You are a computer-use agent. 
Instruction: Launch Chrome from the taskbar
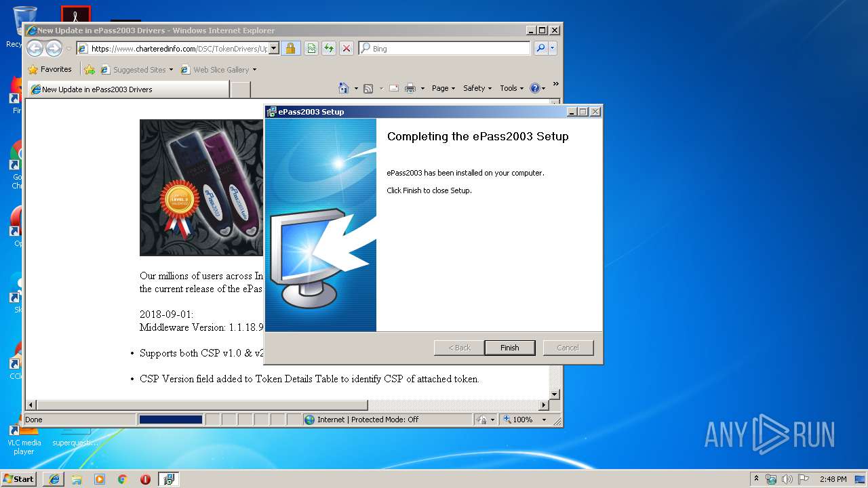click(122, 479)
